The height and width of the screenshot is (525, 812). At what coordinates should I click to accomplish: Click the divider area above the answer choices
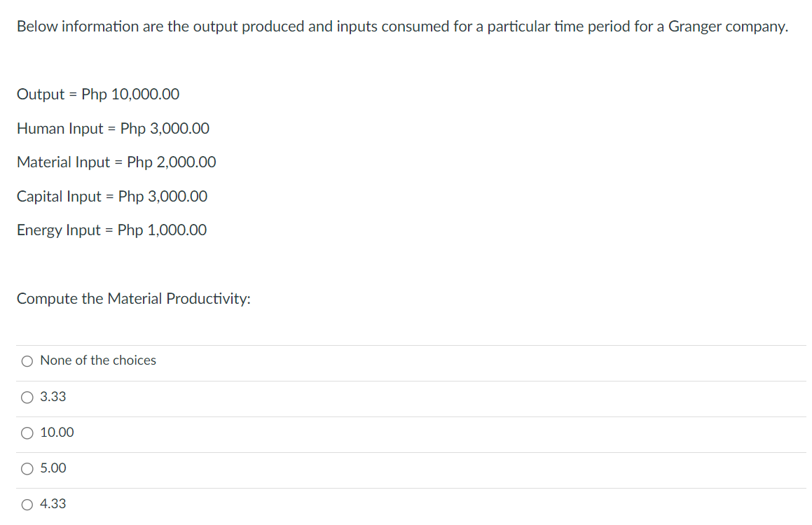pyautogui.click(x=406, y=344)
